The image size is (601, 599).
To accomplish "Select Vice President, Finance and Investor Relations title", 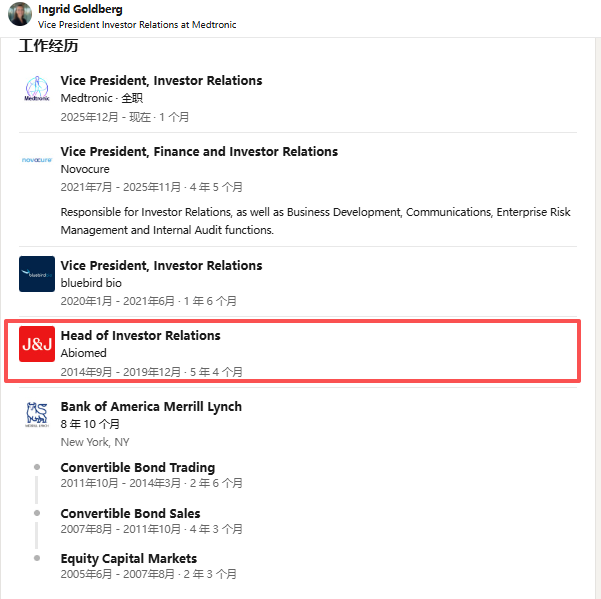I will pyautogui.click(x=199, y=152).
